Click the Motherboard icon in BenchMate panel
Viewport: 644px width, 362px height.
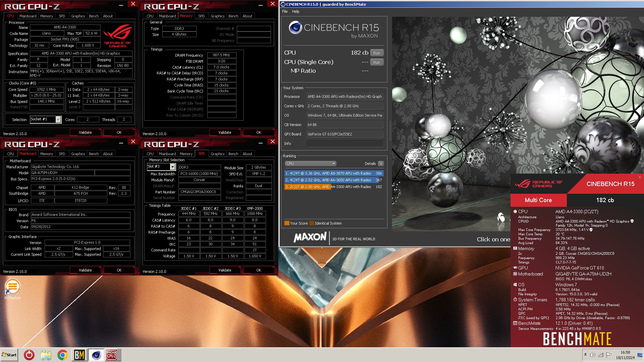(x=515, y=274)
